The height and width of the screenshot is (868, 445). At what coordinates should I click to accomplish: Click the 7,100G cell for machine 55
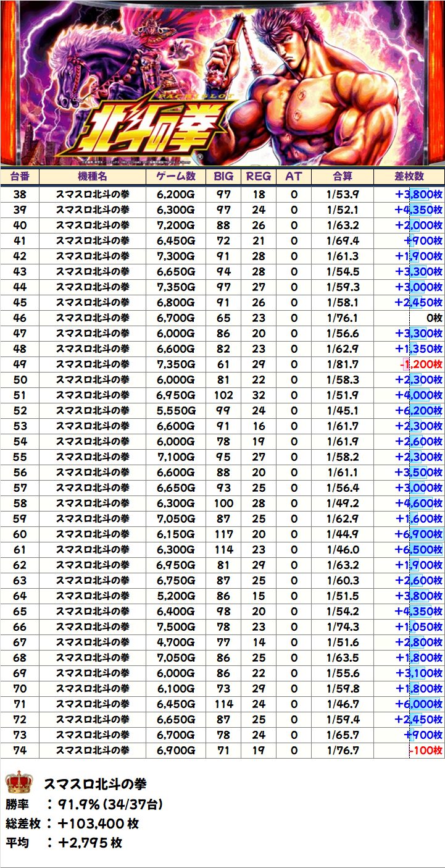click(x=176, y=457)
